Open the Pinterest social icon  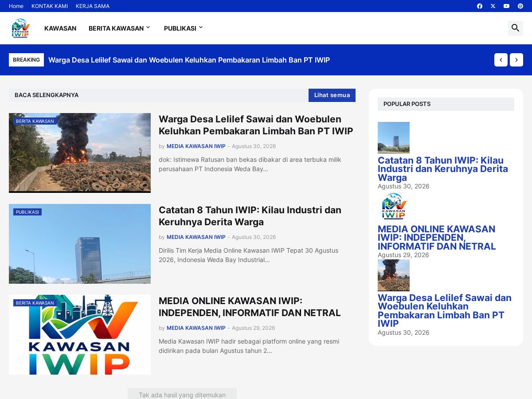click(520, 6)
